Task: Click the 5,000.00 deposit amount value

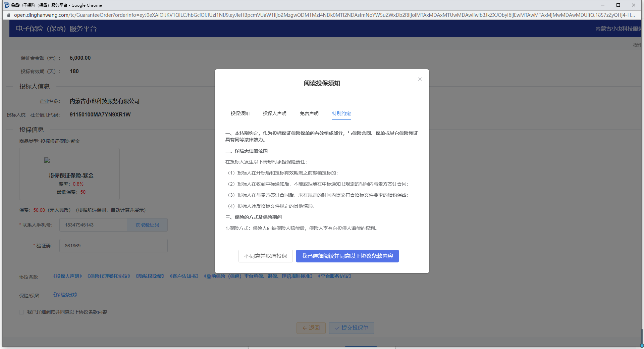Action: [x=80, y=58]
